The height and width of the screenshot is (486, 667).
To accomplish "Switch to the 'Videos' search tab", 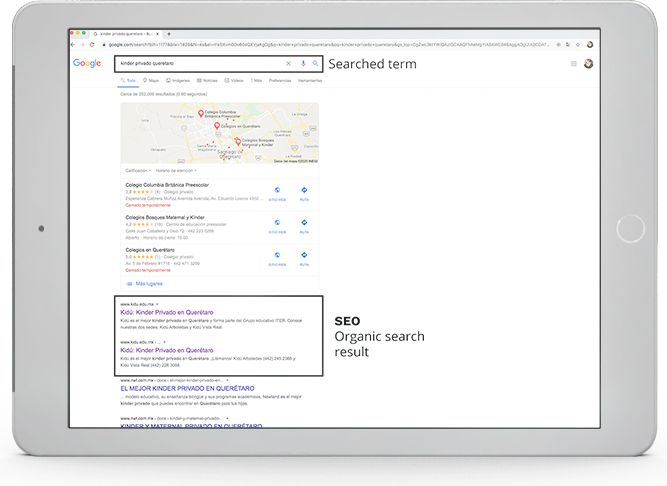I will 234,80.
